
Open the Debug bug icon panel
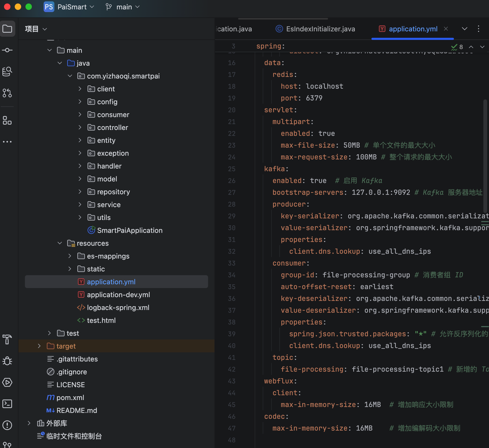coord(7,361)
